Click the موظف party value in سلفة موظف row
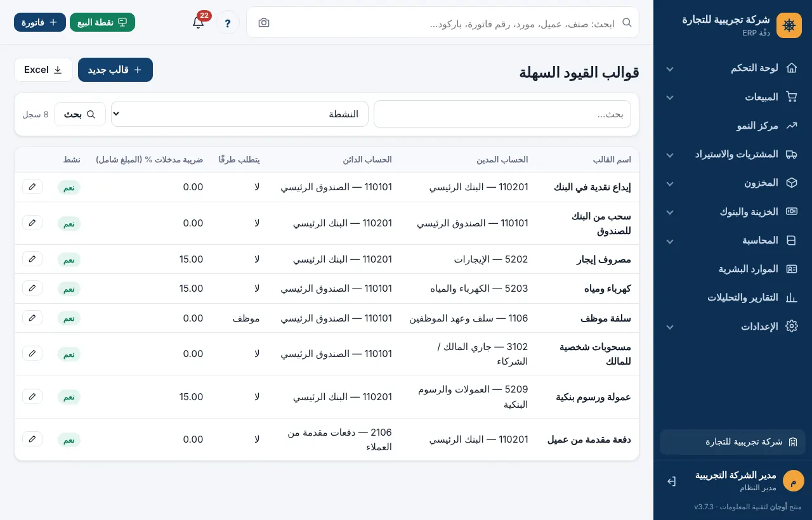Screen dimensions: 812x520 (x=246, y=318)
